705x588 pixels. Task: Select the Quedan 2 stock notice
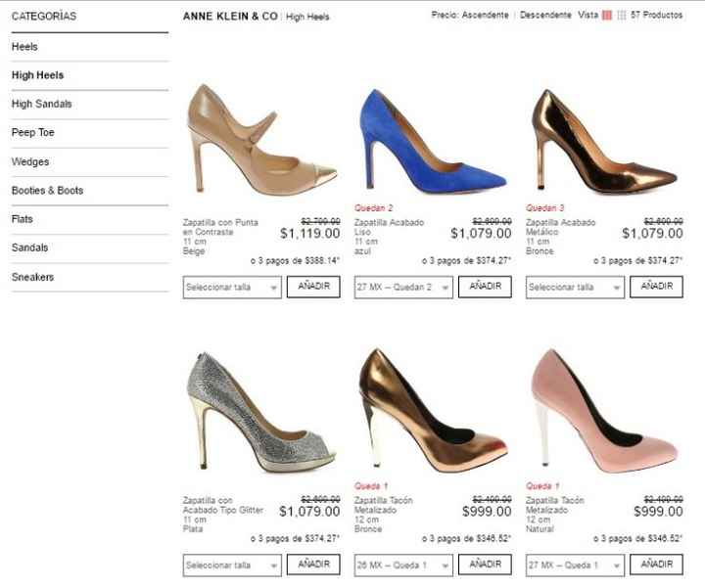(374, 208)
